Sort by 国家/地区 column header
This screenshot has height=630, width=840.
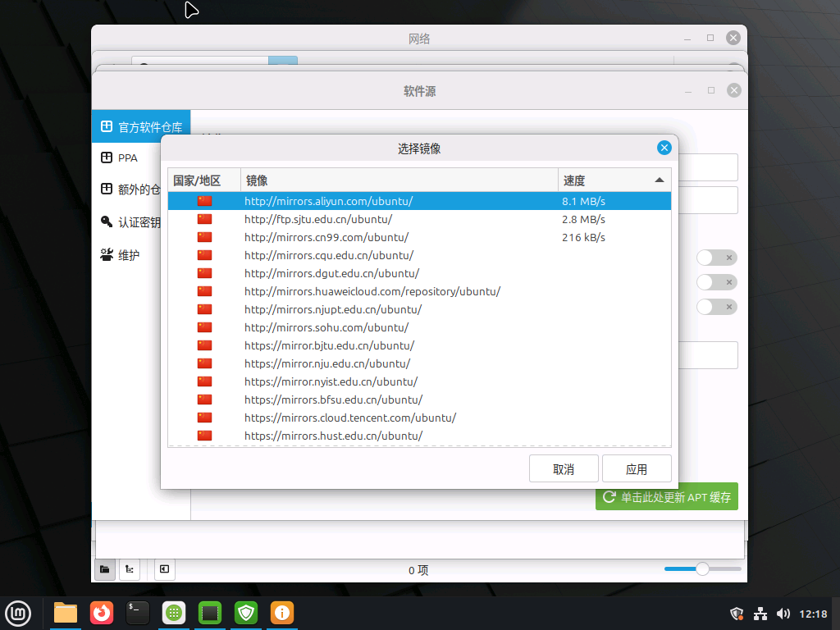[204, 180]
